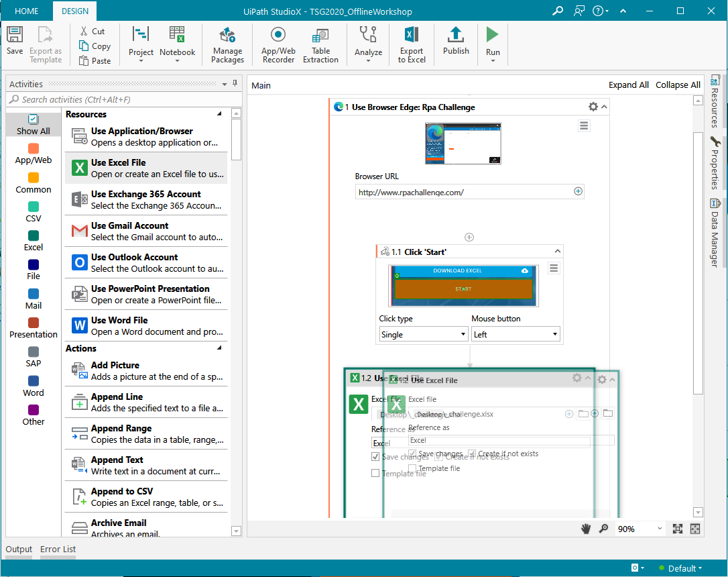Select Use Gmail Account activity
The width and height of the screenshot is (728, 577).
[x=146, y=231]
